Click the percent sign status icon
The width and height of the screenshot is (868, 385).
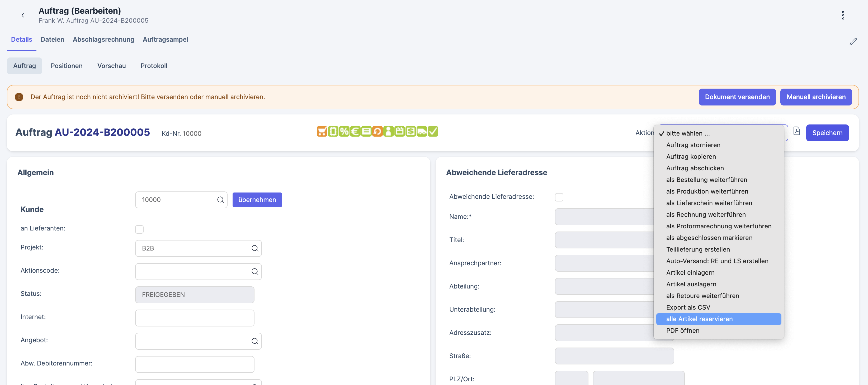[x=344, y=131]
